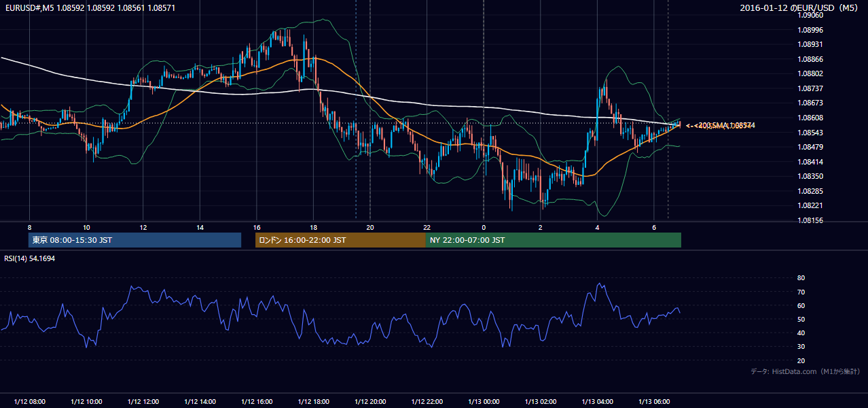Click the RSI level 20 label
Viewport: 868px width, 408px height.
pos(801,360)
